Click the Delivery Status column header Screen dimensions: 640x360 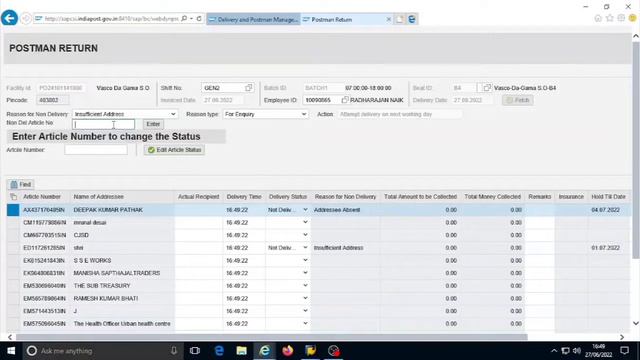(x=288, y=197)
